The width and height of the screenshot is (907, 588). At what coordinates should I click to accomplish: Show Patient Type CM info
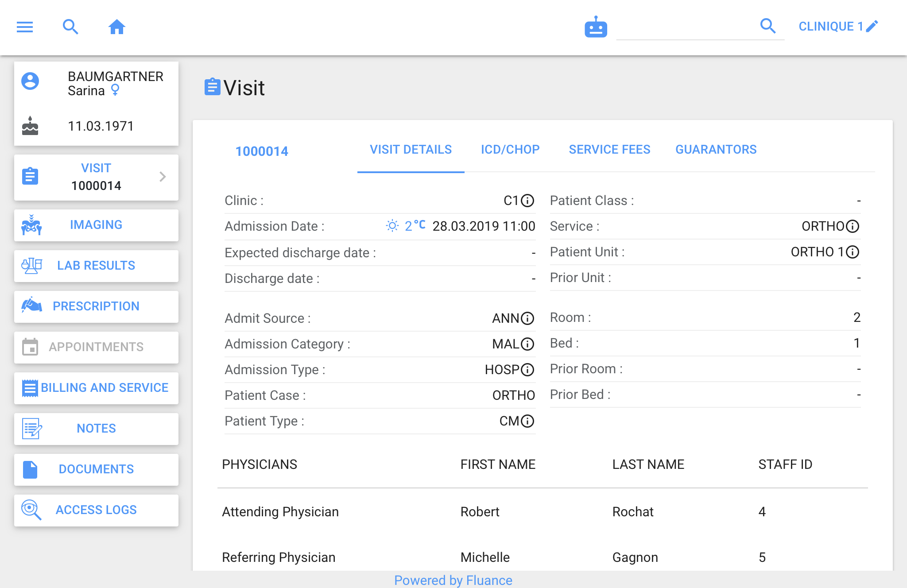[527, 421]
